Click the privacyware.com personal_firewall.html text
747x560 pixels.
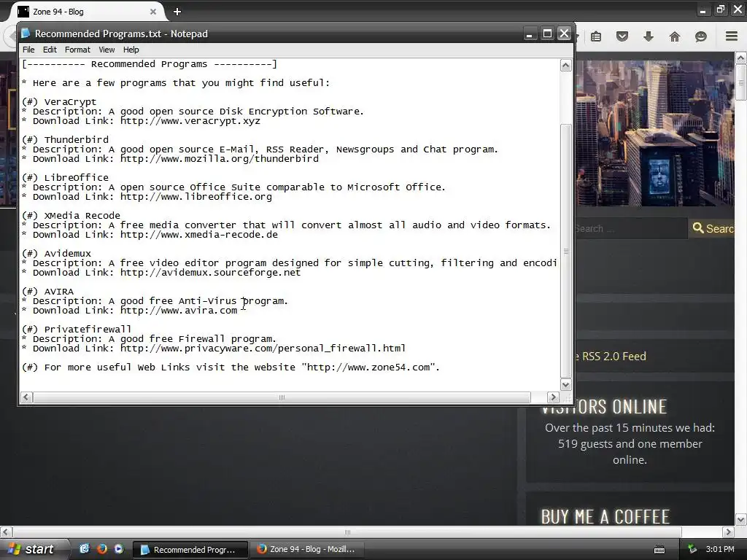pos(263,348)
